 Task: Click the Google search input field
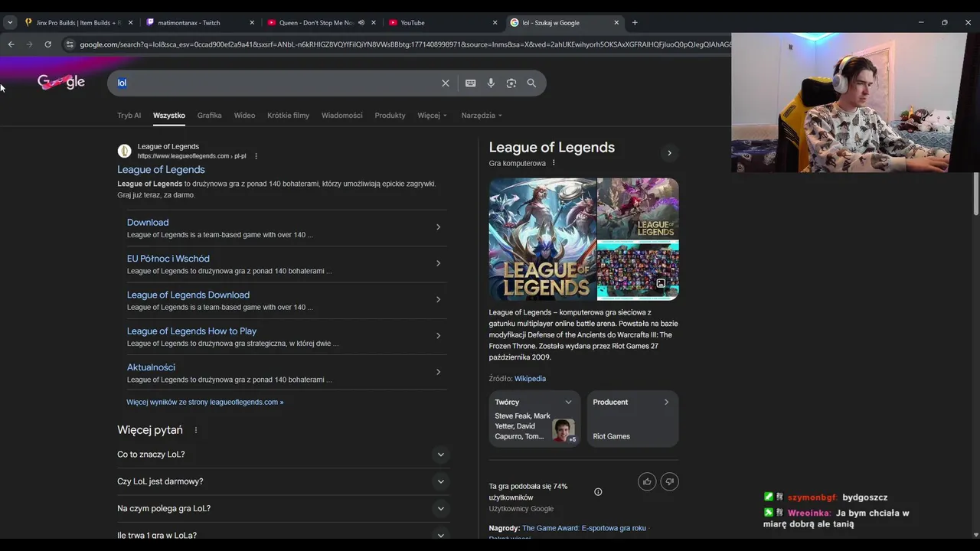click(x=276, y=83)
